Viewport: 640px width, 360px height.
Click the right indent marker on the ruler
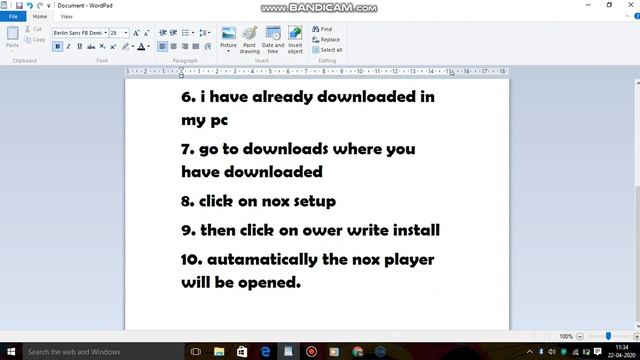(x=452, y=73)
